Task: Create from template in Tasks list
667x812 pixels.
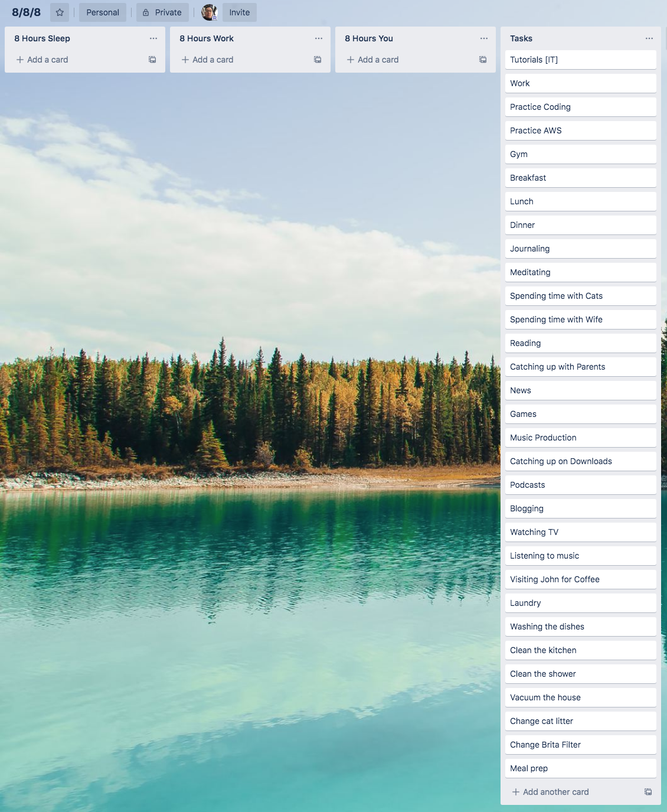Action: (648, 792)
